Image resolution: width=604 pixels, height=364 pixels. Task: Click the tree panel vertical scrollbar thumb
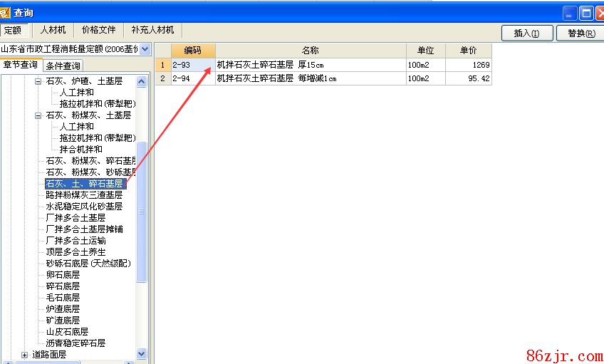pos(141,211)
